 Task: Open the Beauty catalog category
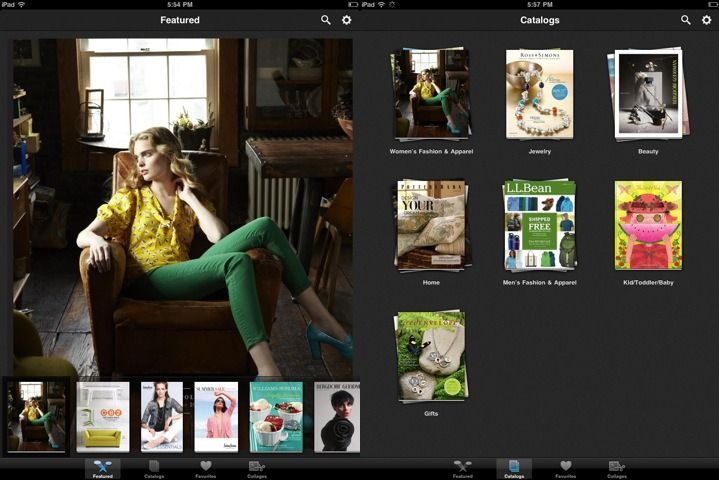647,93
